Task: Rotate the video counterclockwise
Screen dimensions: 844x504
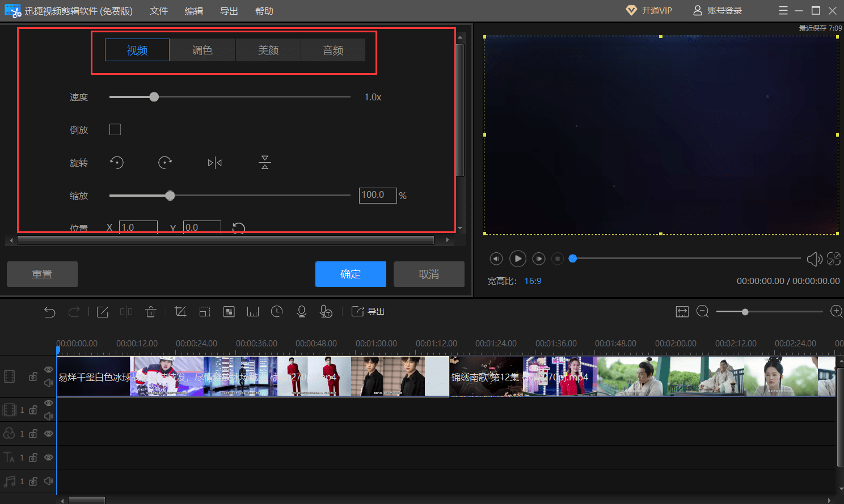Action: click(x=117, y=163)
